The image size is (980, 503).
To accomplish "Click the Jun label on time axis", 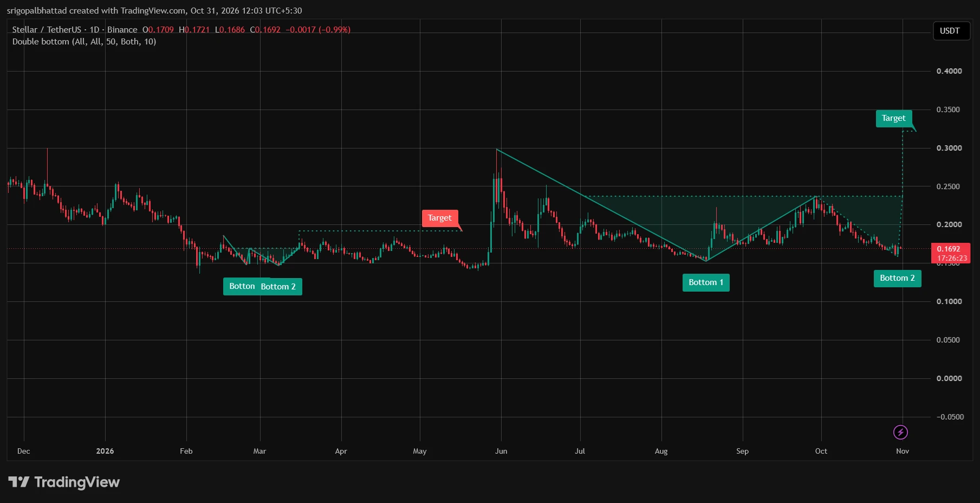I will (x=501, y=451).
